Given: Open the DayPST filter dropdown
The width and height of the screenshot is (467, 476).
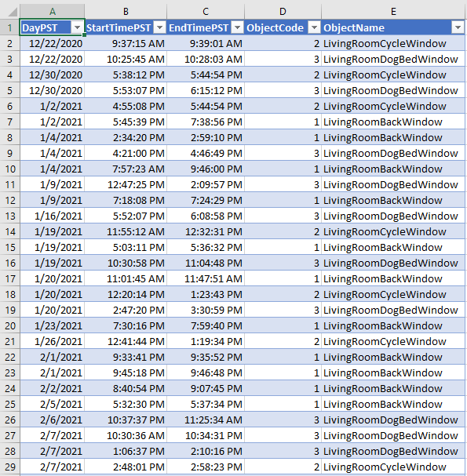Looking at the screenshot, I should [77, 27].
